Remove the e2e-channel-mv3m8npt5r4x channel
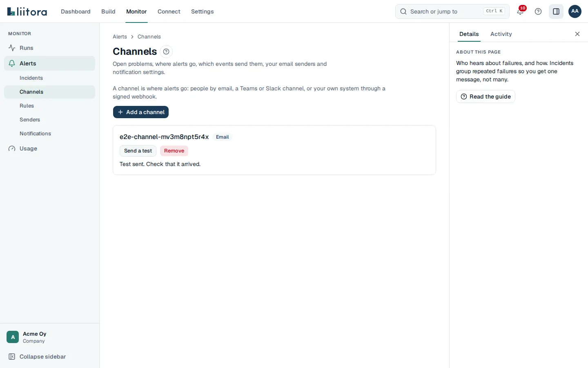Viewport: 588px width, 368px height. coord(174,151)
